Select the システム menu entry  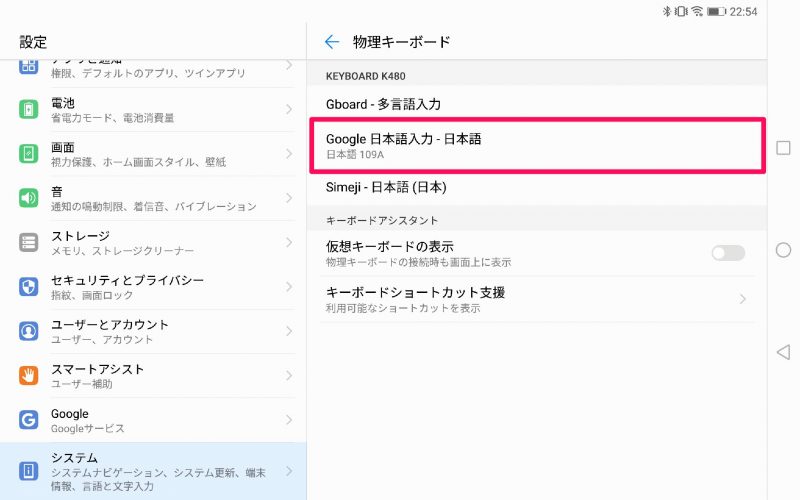(x=153, y=471)
